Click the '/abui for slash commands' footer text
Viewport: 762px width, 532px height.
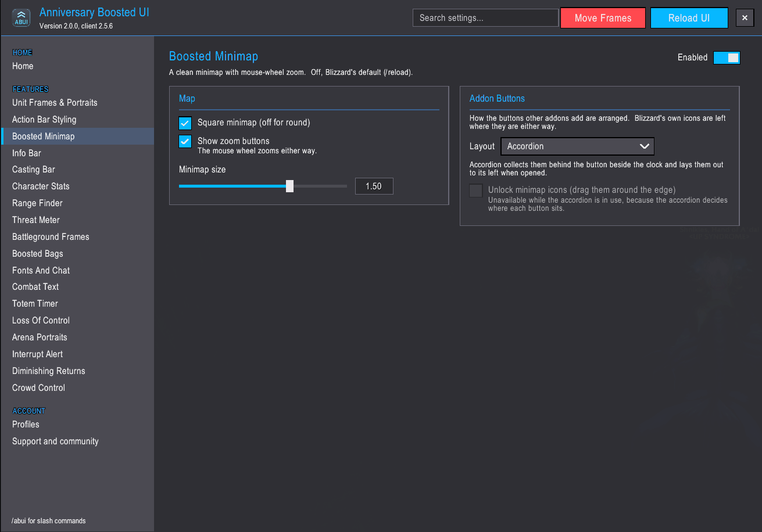tap(49, 521)
